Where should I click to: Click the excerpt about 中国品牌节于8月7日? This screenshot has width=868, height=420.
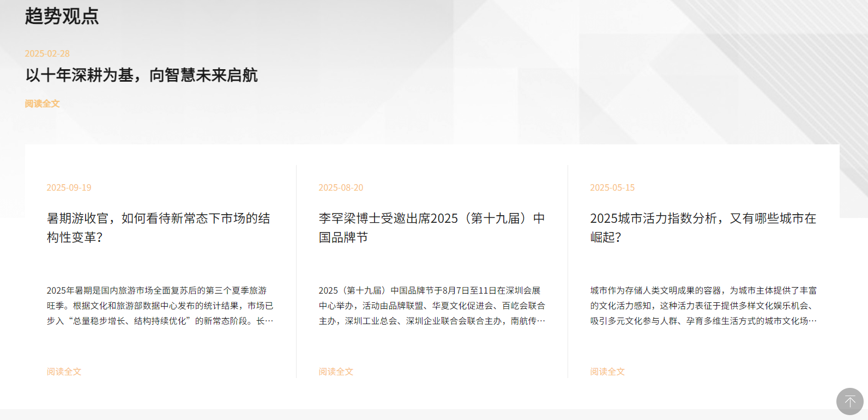point(431,306)
